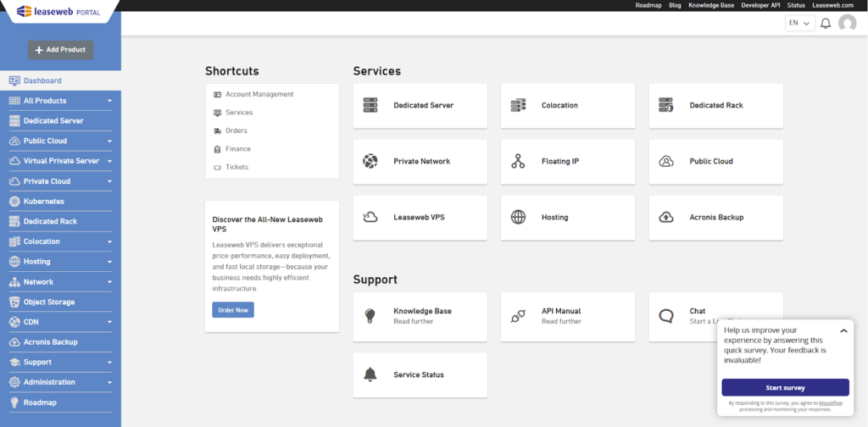The width and height of the screenshot is (868, 427).
Task: Expand the Network sidebar arrow
Action: pyautogui.click(x=109, y=282)
